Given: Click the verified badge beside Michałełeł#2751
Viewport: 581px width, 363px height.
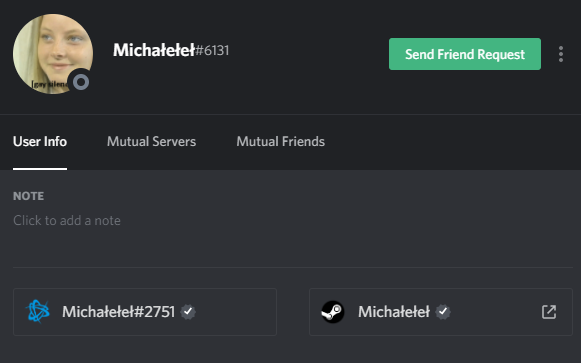Looking at the screenshot, I should point(188,312).
